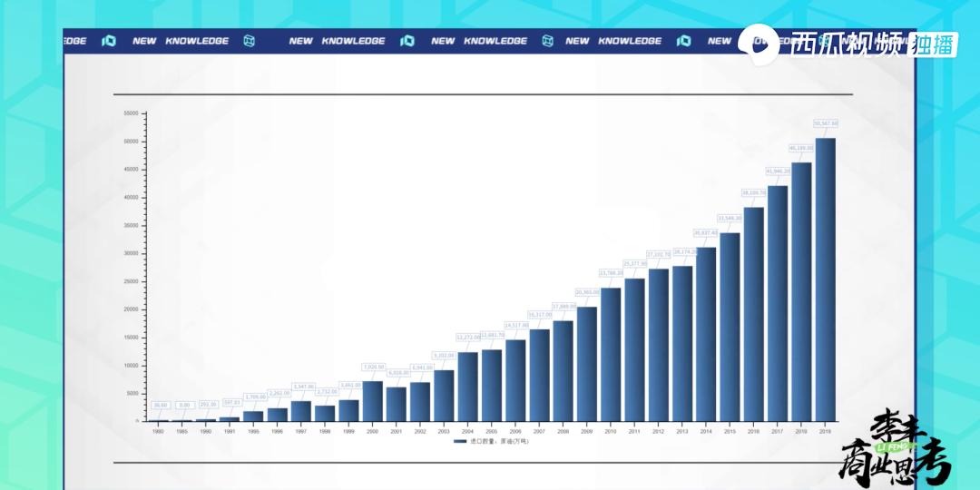Select the data label 7,026.50
The height and width of the screenshot is (490, 980).
373,367
